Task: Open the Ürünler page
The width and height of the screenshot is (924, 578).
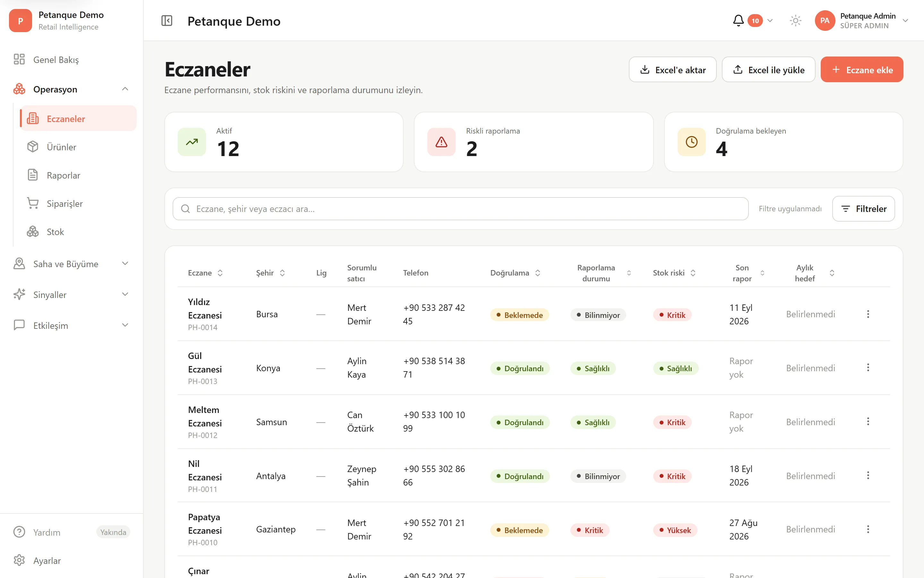Action: [x=78, y=147]
